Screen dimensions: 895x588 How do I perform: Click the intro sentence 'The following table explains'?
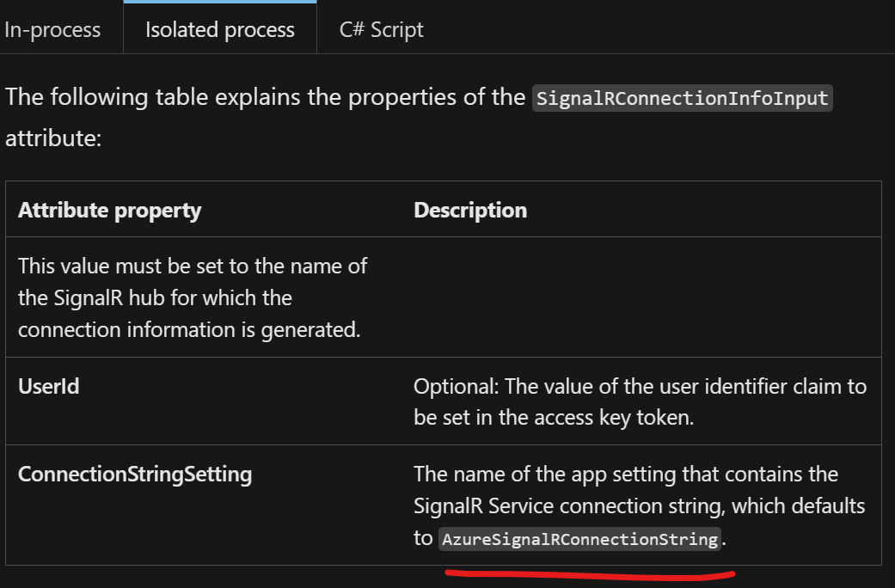(x=265, y=97)
